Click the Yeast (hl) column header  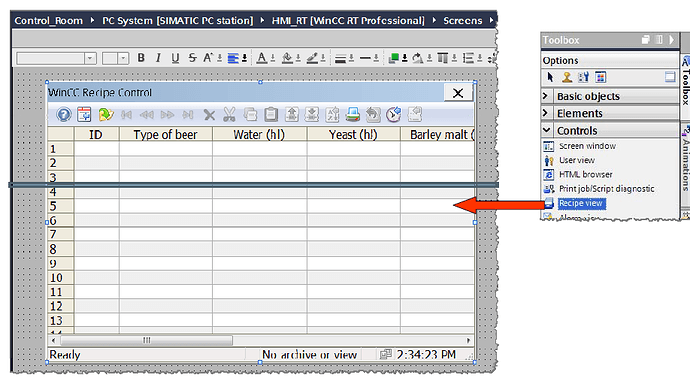[x=353, y=135]
